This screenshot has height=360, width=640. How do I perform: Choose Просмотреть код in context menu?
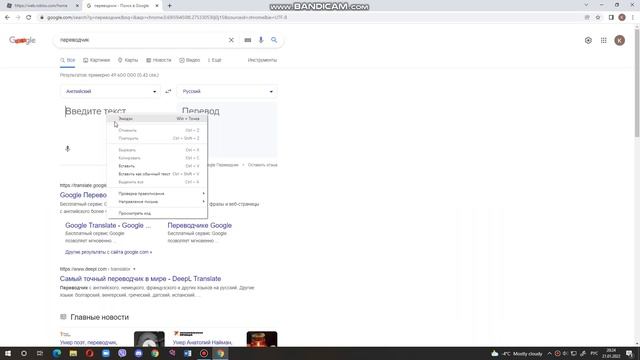click(x=158, y=213)
